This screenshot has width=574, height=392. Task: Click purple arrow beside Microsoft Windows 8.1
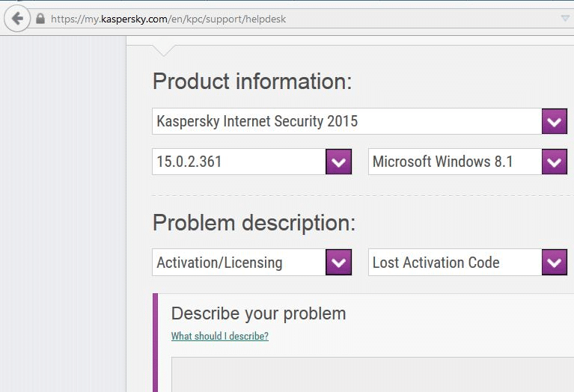coord(555,162)
